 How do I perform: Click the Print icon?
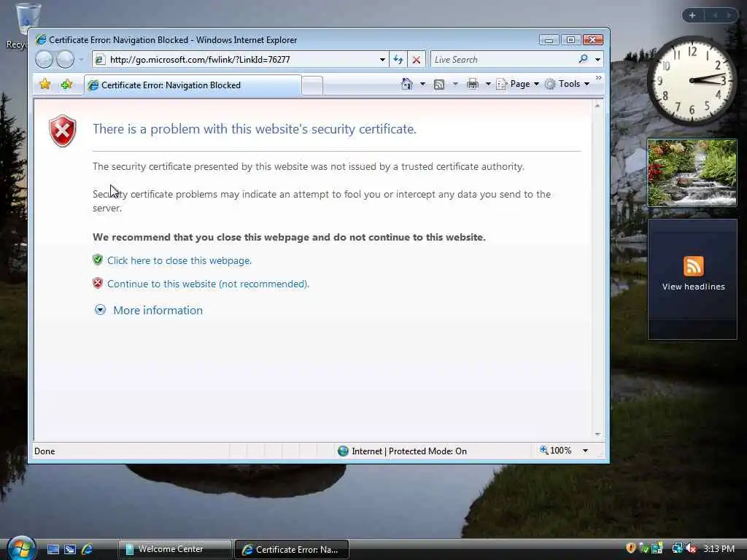point(472,84)
